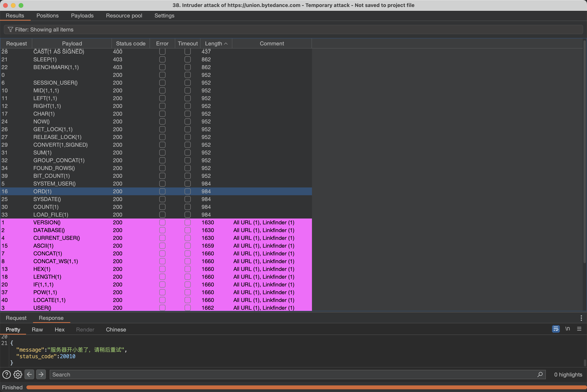Go to previous search match arrow

[29, 375]
